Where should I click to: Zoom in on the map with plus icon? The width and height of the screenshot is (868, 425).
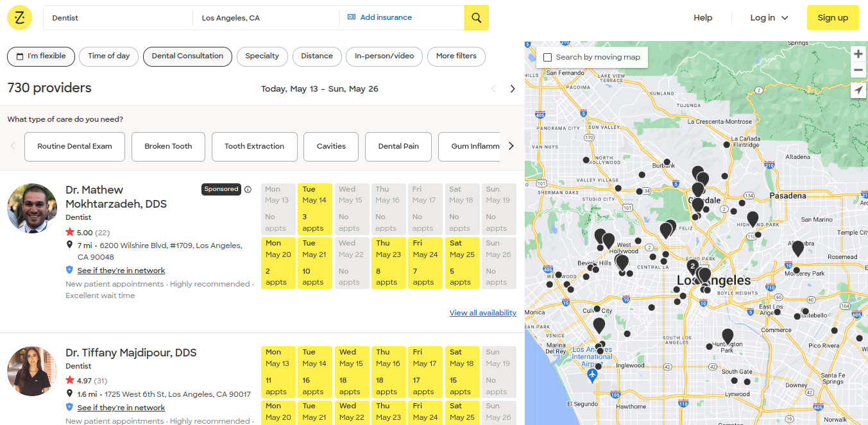coord(858,54)
